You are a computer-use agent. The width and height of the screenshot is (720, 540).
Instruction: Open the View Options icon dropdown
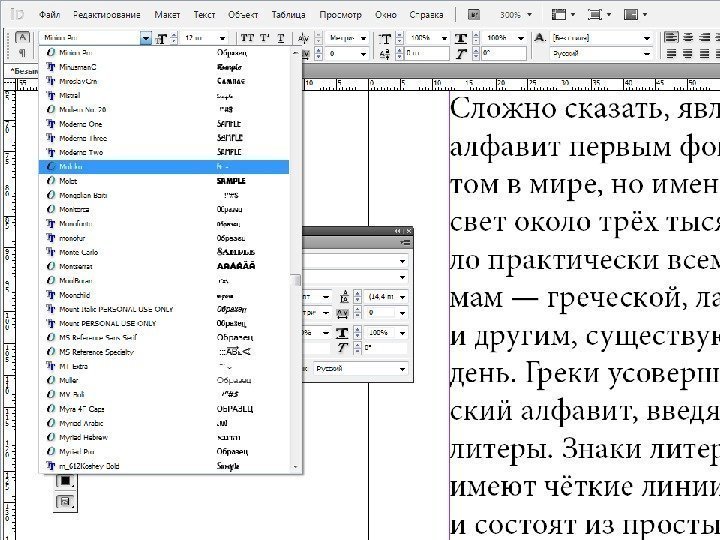click(563, 15)
